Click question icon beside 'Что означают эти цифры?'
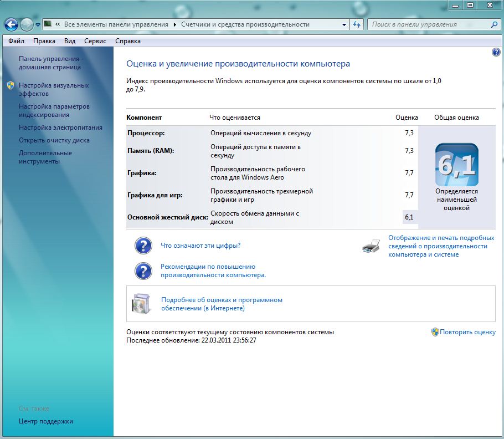 pos(143,246)
